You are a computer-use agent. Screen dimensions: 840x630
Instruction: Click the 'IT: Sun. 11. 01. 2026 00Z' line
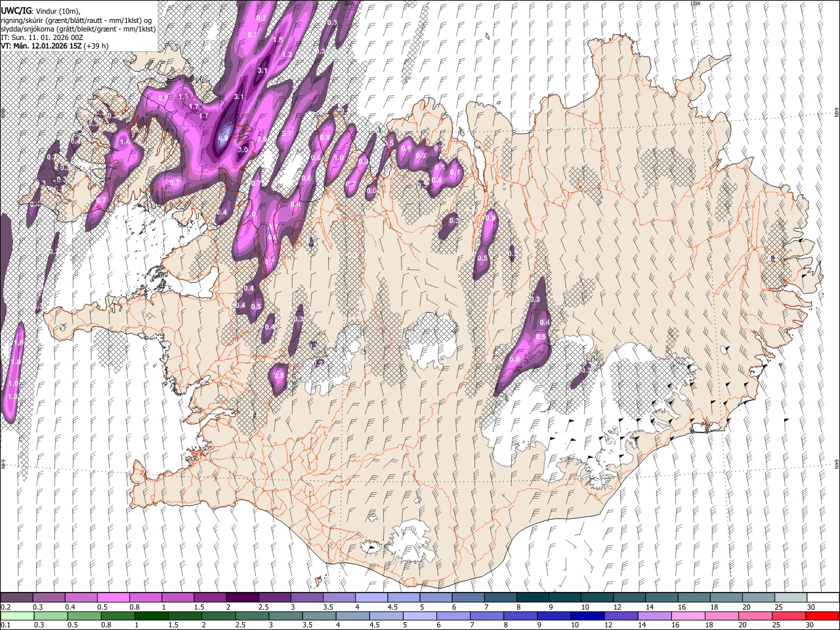43,37
